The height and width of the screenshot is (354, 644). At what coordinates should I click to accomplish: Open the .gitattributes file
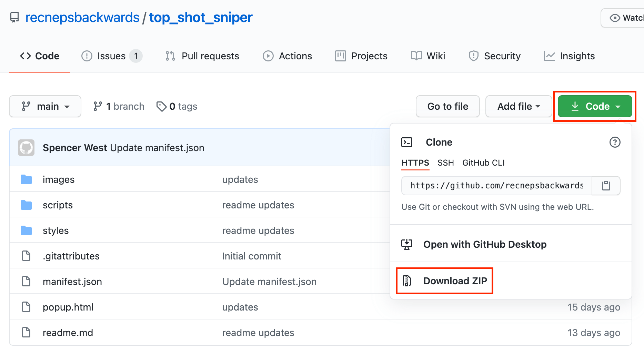[71, 256]
